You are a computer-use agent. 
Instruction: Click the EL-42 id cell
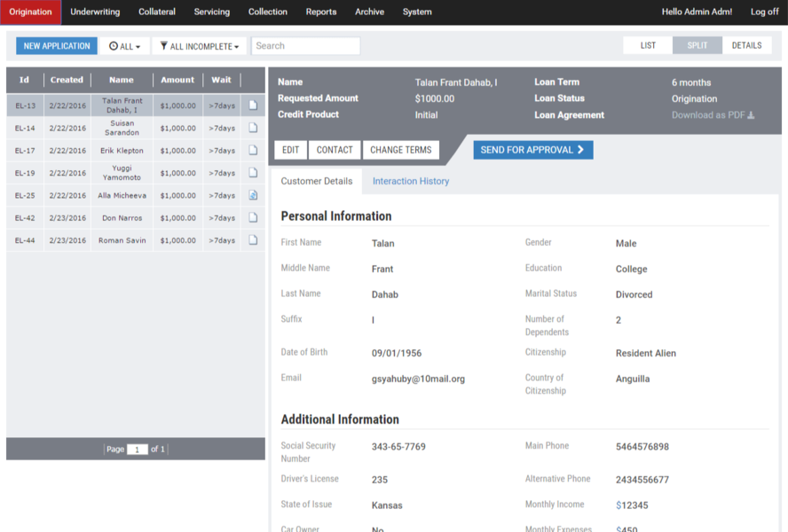25,218
